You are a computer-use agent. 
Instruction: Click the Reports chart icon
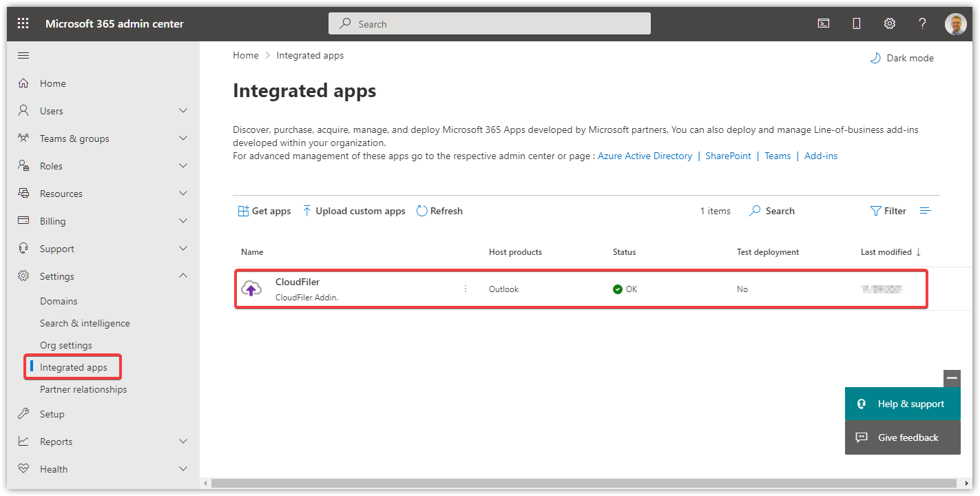(23, 442)
